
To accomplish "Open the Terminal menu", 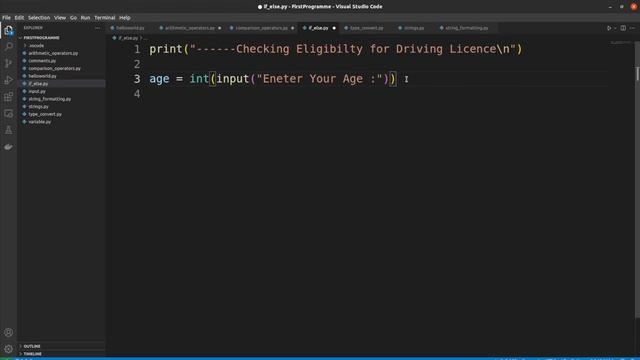I will (x=104, y=18).
